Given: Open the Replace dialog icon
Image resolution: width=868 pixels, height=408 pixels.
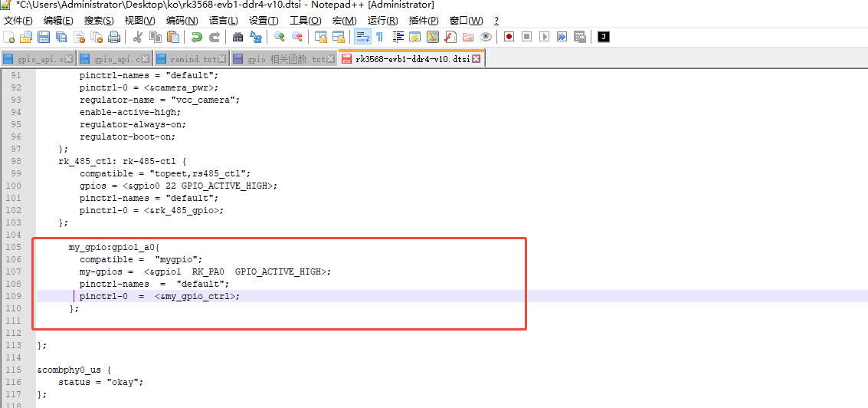Looking at the screenshot, I should [x=256, y=37].
